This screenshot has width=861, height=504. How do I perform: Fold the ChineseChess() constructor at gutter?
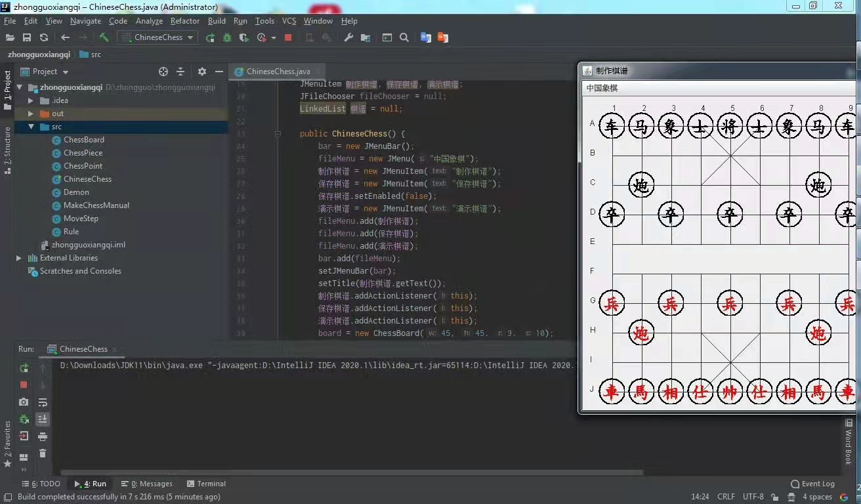(x=278, y=134)
